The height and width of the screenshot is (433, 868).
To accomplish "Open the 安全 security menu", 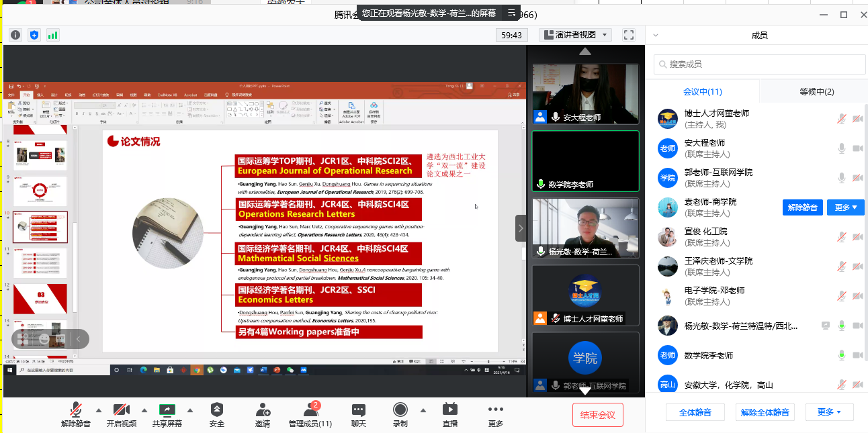I will click(216, 415).
